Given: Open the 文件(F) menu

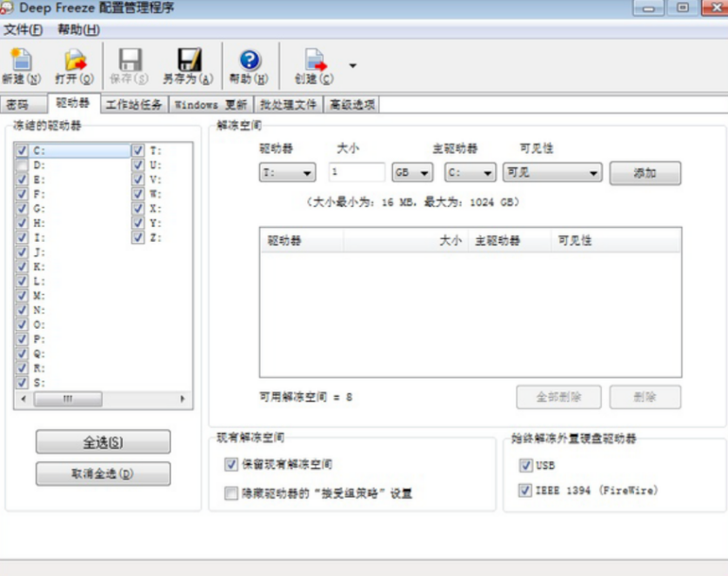Looking at the screenshot, I should tap(23, 30).
